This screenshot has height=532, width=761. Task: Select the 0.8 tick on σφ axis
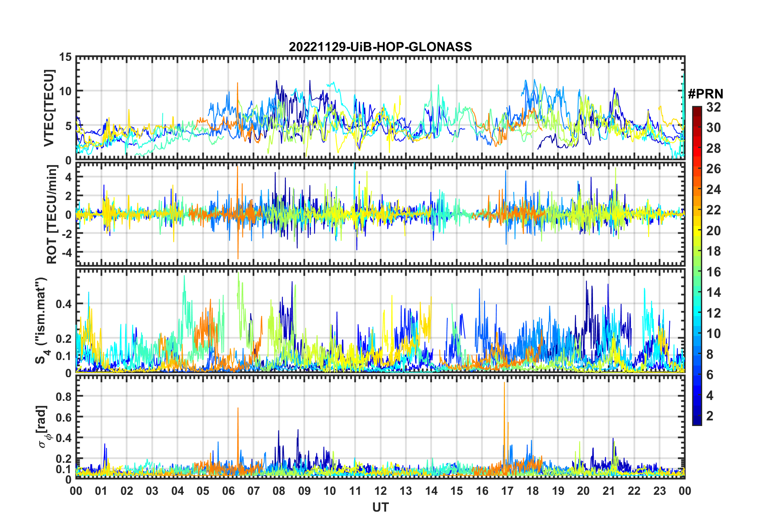[x=64, y=396]
